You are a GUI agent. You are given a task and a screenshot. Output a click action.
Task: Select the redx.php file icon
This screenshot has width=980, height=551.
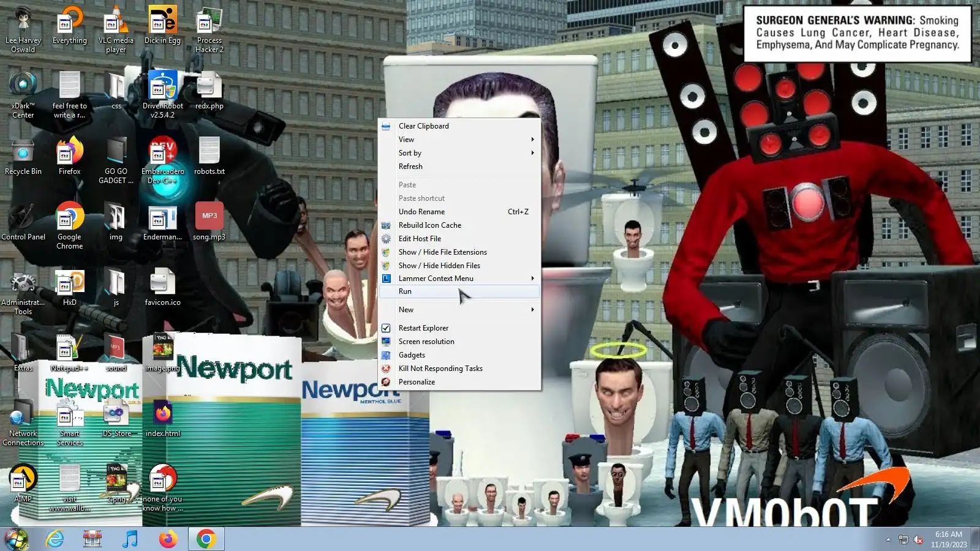tap(209, 91)
